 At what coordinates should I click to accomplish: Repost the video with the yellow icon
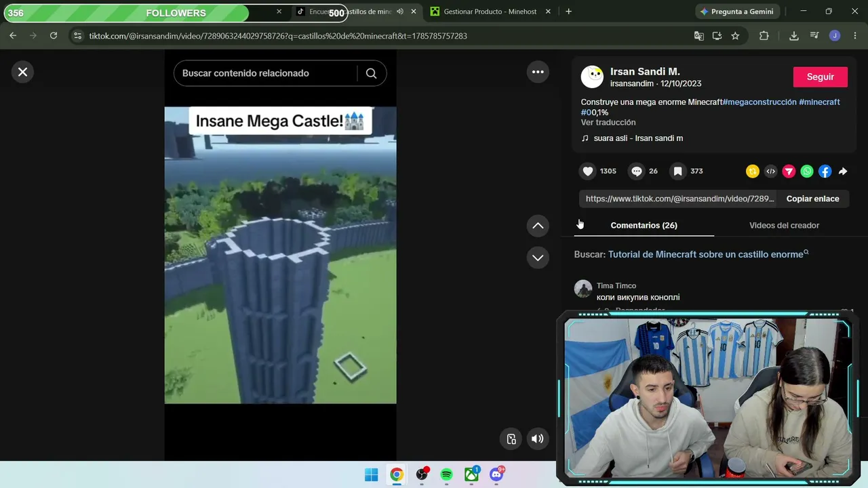(752, 171)
